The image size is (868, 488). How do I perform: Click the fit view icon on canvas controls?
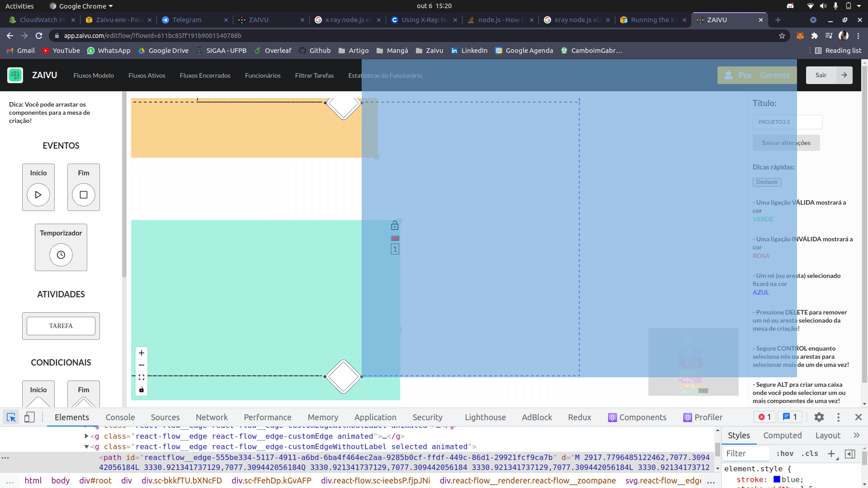141,377
